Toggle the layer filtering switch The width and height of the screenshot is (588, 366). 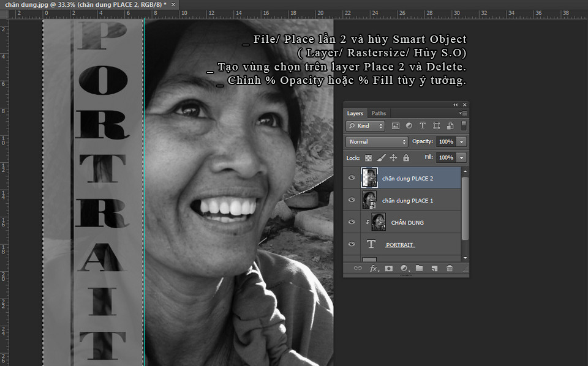(464, 126)
